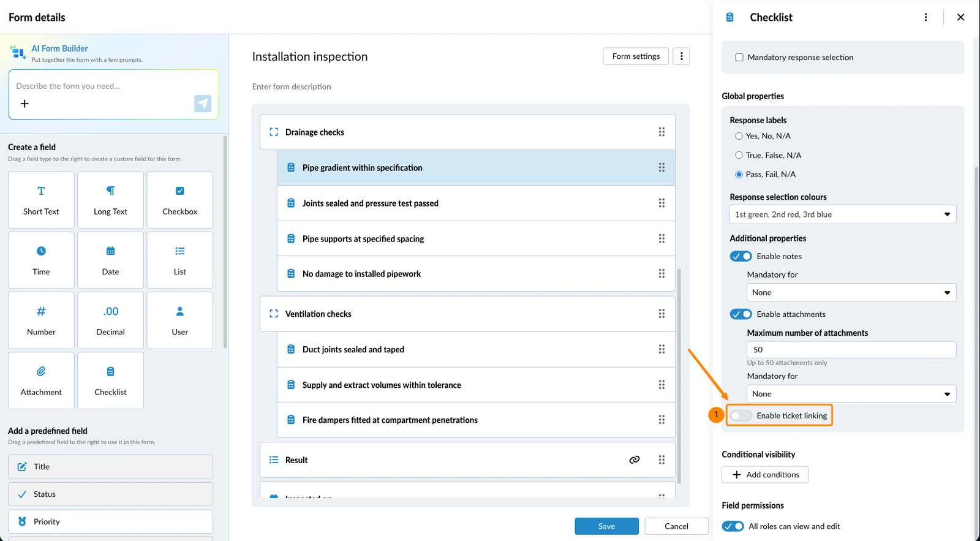
Task: Click Maximum number of attachments field
Action: [x=851, y=349]
